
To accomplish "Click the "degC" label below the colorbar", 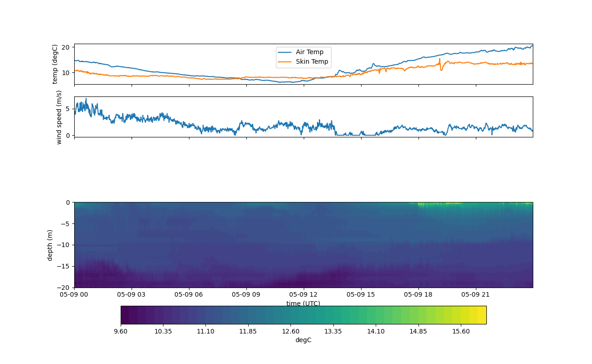I will point(303,340).
